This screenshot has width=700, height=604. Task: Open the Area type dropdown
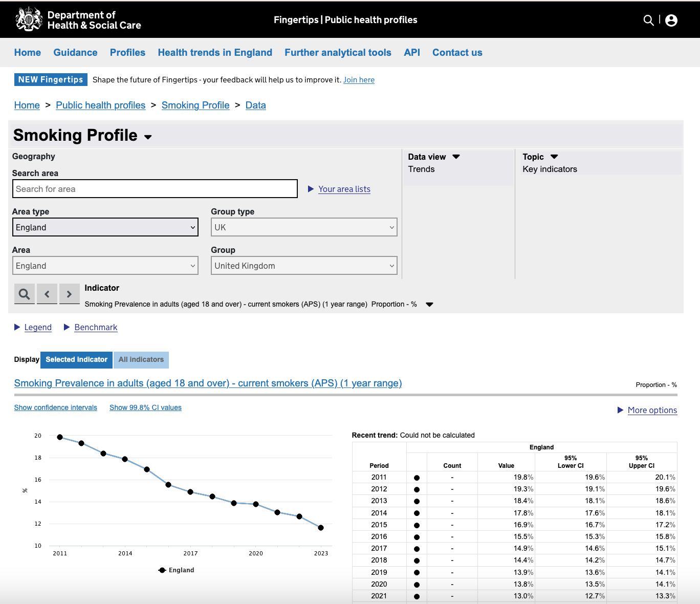pos(105,227)
